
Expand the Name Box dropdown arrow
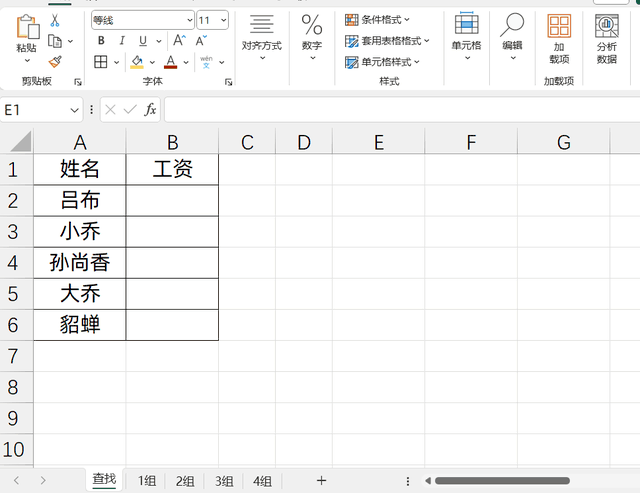click(75, 110)
